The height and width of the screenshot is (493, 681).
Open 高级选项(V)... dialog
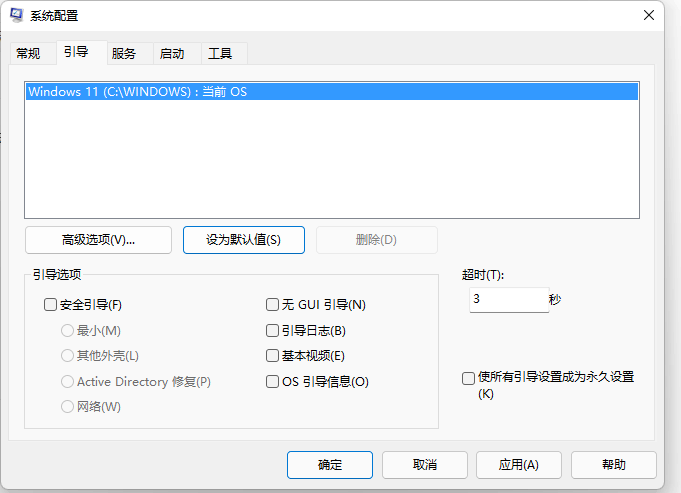99,240
